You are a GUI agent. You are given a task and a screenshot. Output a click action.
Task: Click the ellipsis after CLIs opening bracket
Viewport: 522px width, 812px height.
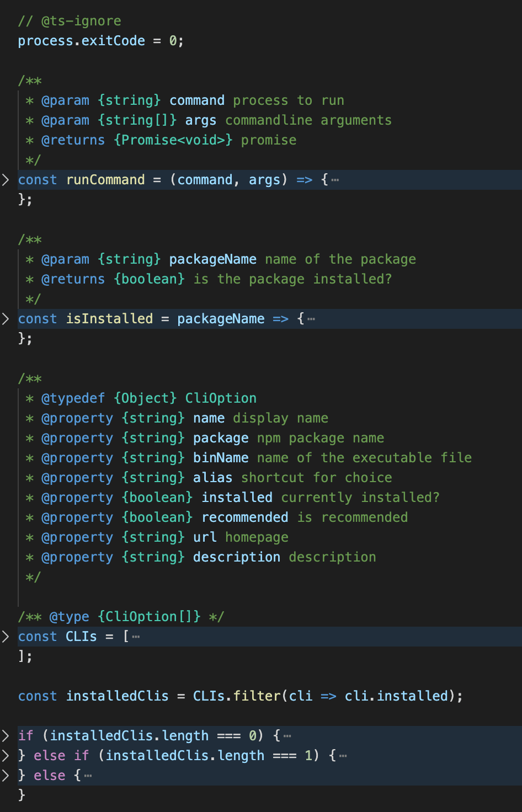(136, 637)
